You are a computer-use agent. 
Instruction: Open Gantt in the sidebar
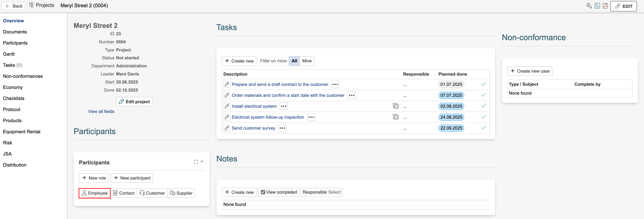pos(9,54)
